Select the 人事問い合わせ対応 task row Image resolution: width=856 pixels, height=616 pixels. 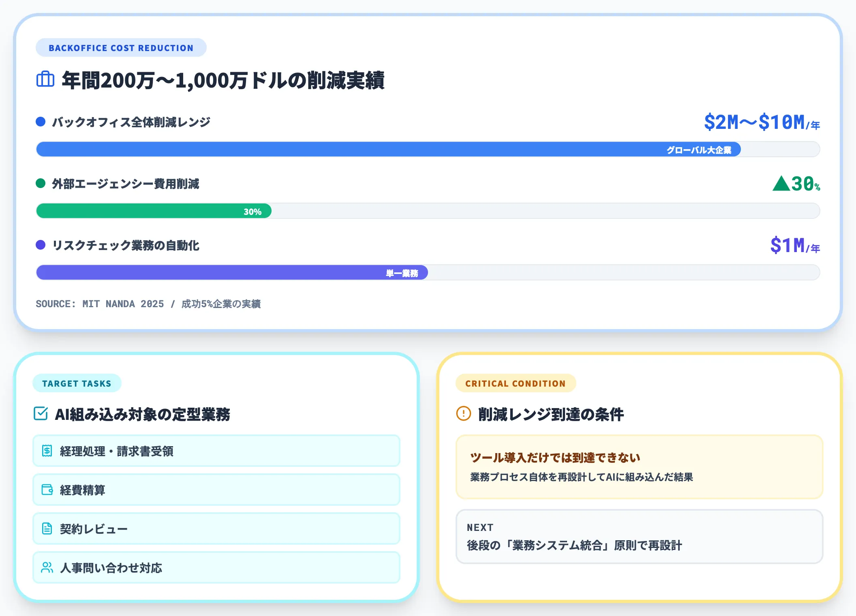point(216,567)
